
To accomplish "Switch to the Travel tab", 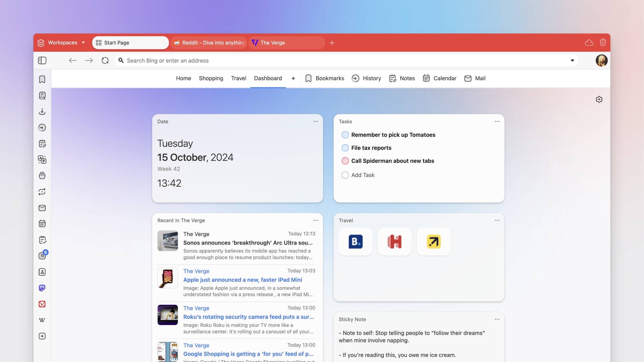I will (x=238, y=79).
